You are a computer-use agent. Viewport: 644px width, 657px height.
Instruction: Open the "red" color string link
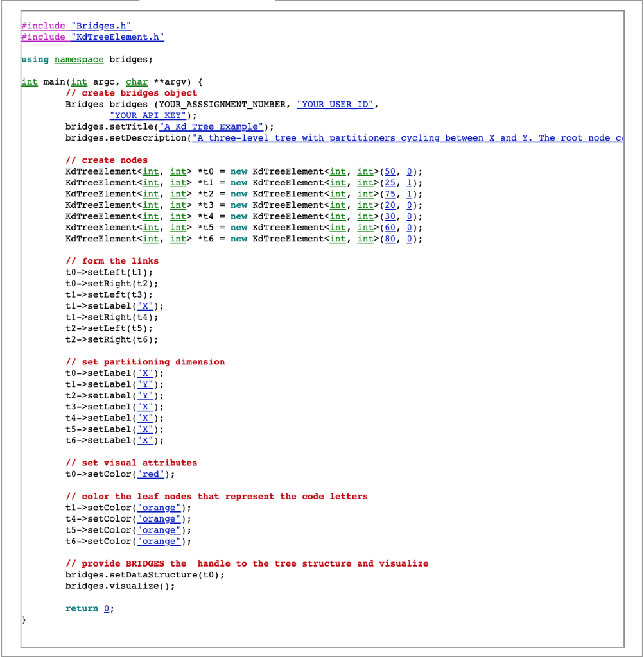pyautogui.click(x=150, y=474)
